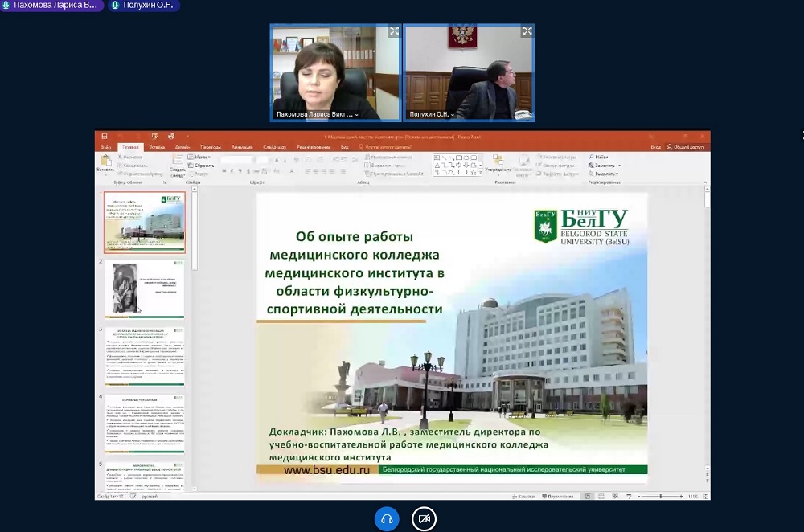
Task: Open the Вставка ribbon tab
Action: pyautogui.click(x=157, y=148)
